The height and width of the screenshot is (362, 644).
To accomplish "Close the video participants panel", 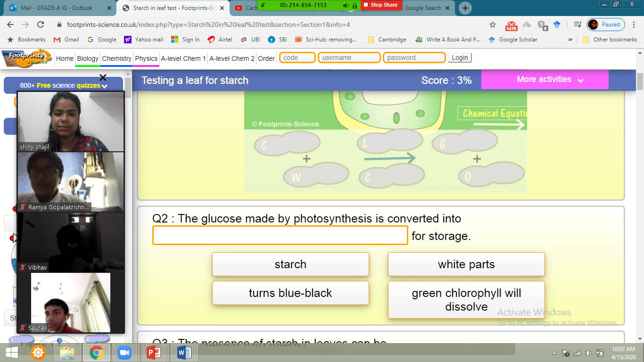I will click(x=103, y=77).
